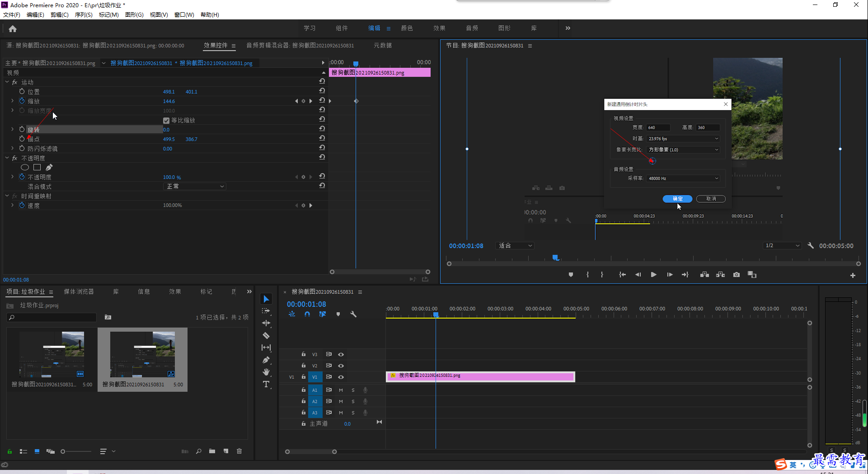The width and height of the screenshot is (868, 474).
Task: Open program monitor settings wrench
Action: click(x=811, y=246)
